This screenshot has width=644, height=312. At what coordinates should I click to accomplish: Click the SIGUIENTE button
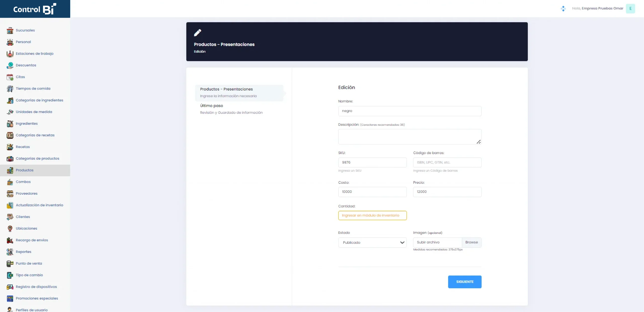coord(465,282)
